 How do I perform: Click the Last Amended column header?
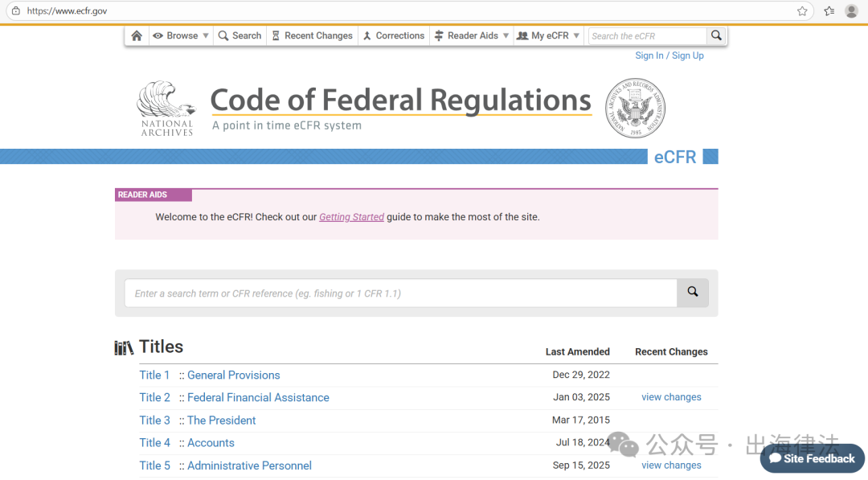(577, 351)
